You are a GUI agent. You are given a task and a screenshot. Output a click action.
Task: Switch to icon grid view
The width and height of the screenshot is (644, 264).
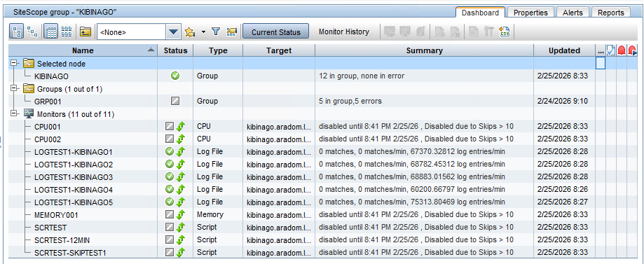click(67, 32)
